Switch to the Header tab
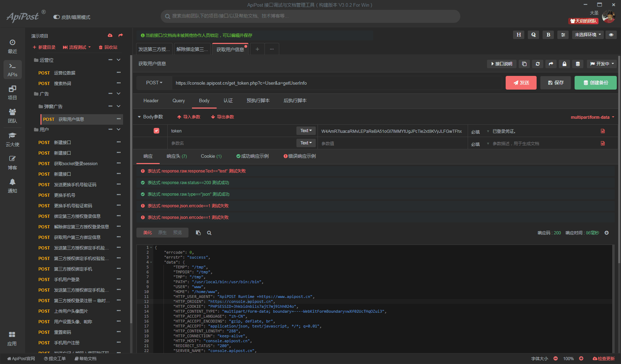 [151, 101]
